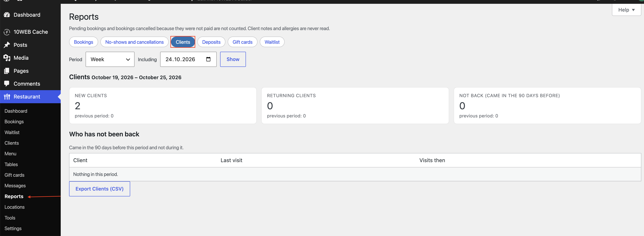This screenshot has height=236, width=644.
Task: Open the calendar picker icon in date field
Action: (x=208, y=59)
